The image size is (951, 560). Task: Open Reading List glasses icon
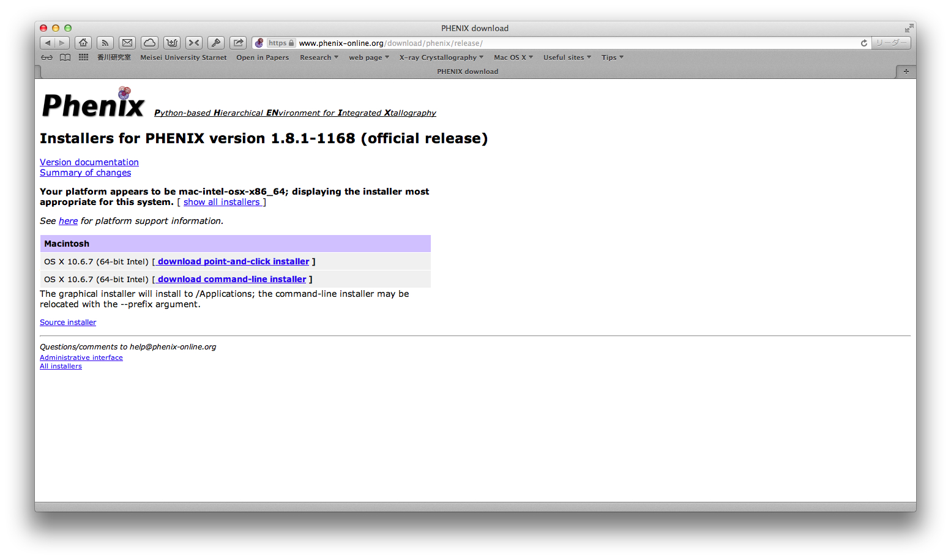[47, 58]
